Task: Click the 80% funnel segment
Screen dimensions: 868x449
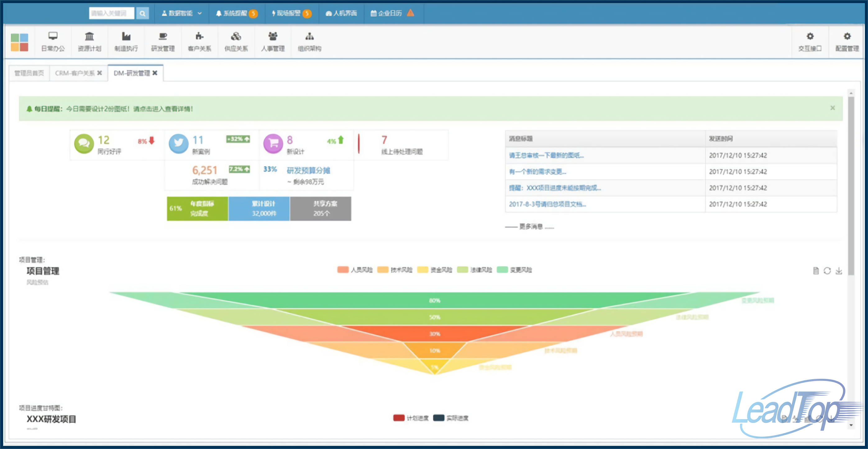Action: [435, 301]
